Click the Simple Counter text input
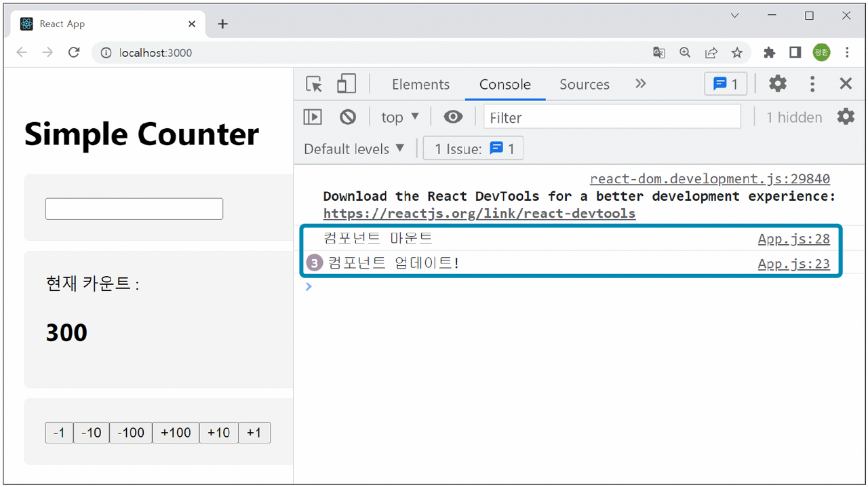The width and height of the screenshot is (868, 487). tap(134, 209)
